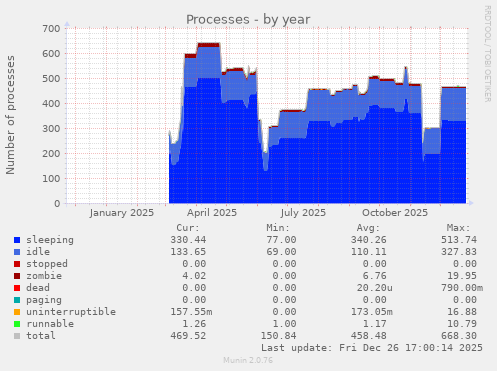Click the 'Munin 2.0.76' version text
Screen dimensions: 497x371
[248, 360]
